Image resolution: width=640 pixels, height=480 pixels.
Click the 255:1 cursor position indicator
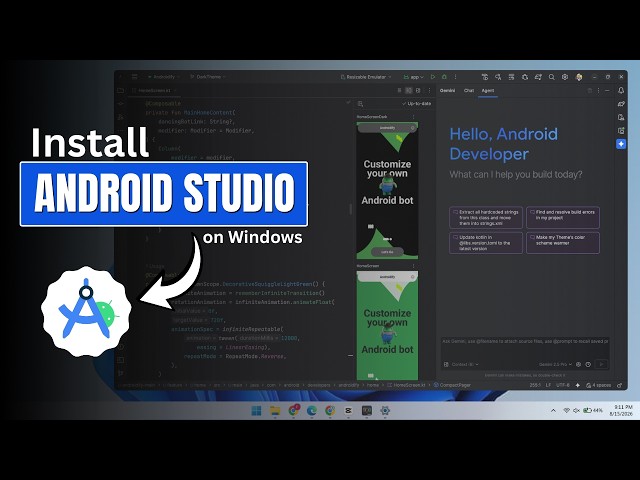tap(535, 385)
